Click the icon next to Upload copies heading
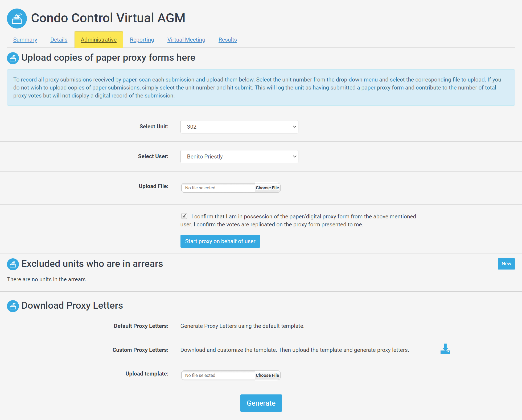The height and width of the screenshot is (420, 522). [13, 58]
